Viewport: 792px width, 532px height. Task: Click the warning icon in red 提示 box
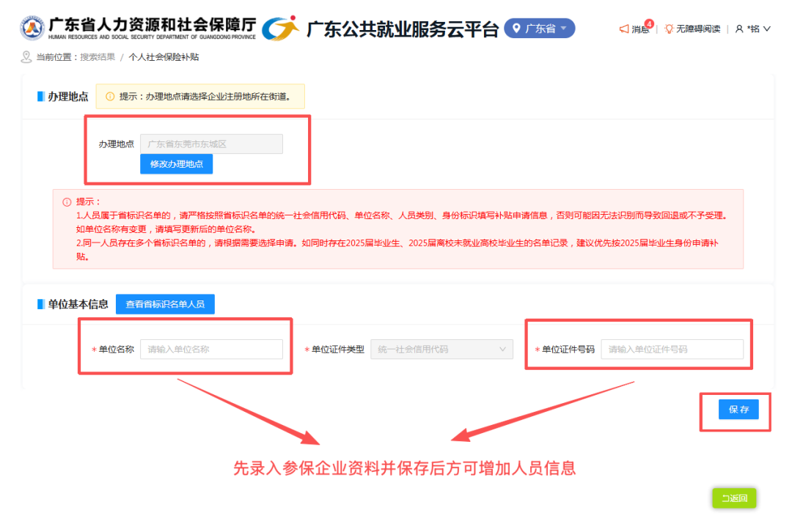(x=67, y=202)
